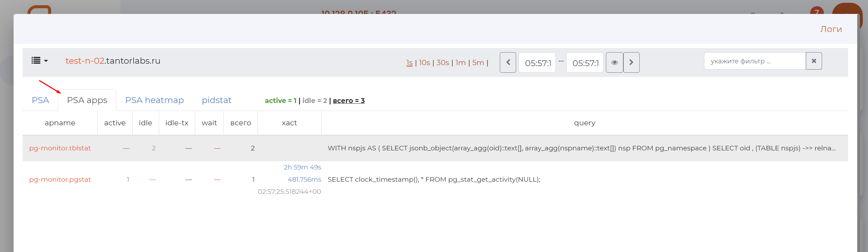
Task: Click the start time field
Action: coord(537,63)
